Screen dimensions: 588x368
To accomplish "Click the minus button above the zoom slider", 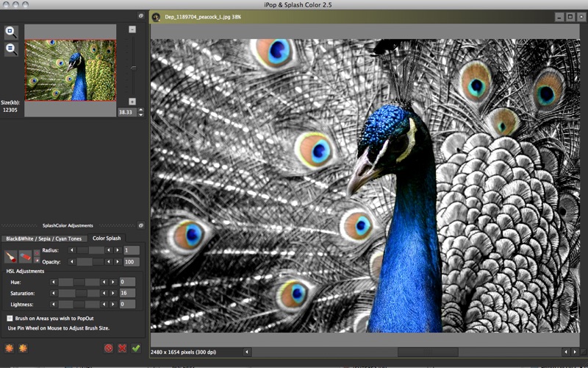I will [x=132, y=29].
